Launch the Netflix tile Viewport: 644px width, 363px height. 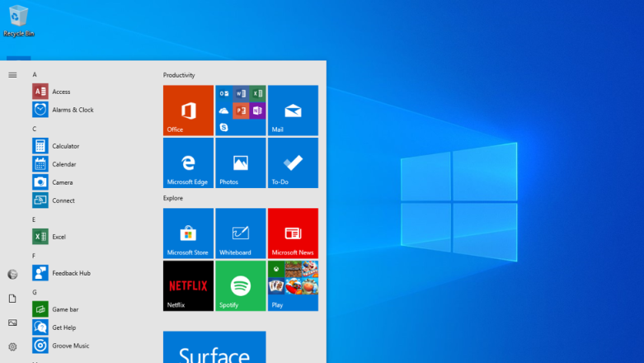coord(188,285)
